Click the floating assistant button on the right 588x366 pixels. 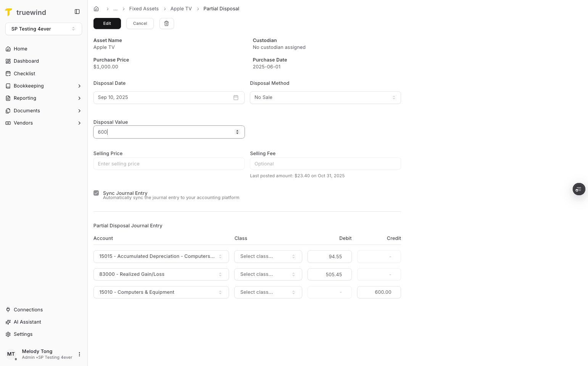coord(579,189)
